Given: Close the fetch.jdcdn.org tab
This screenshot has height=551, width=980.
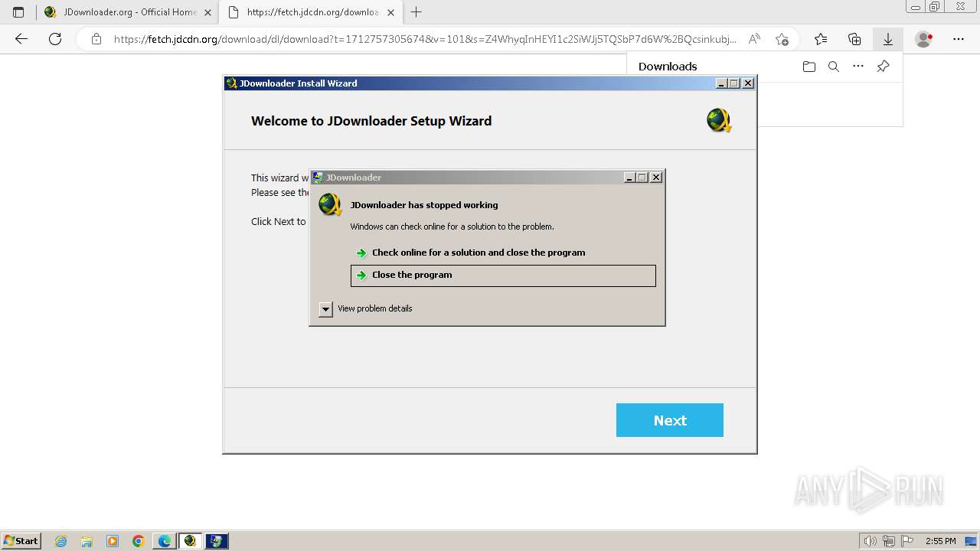Looking at the screenshot, I should pos(391,12).
